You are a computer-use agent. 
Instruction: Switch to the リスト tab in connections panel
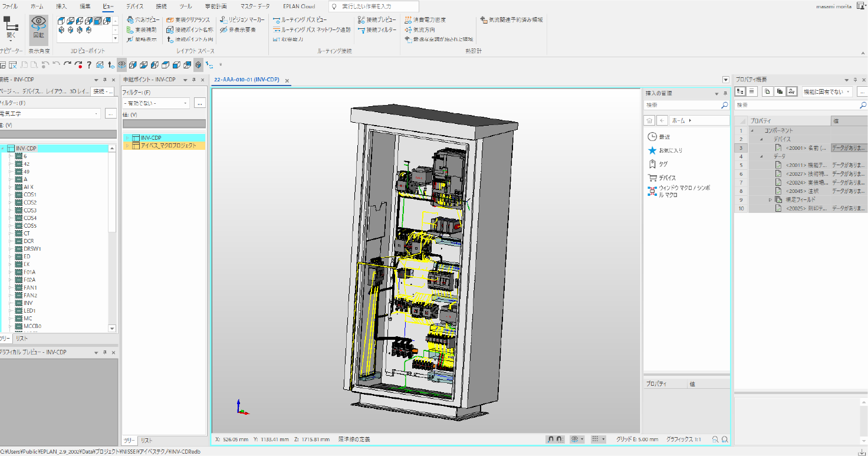click(x=22, y=339)
